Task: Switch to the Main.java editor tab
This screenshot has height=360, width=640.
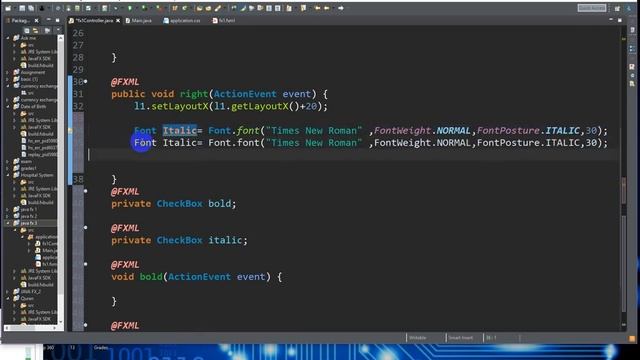Action: 139,20
